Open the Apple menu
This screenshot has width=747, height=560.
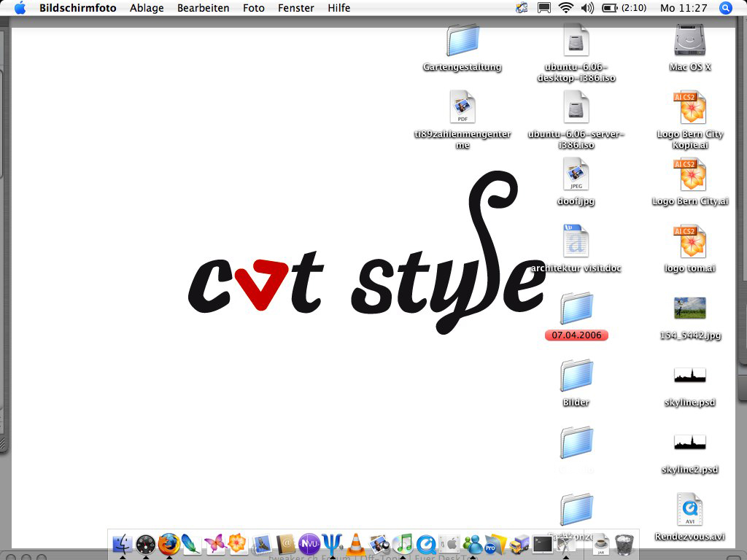point(20,8)
